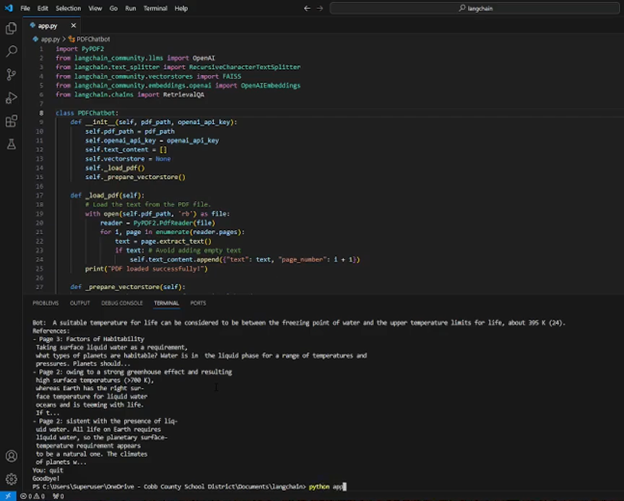Switch to the Problems panel tab
624x501 pixels.
point(46,303)
